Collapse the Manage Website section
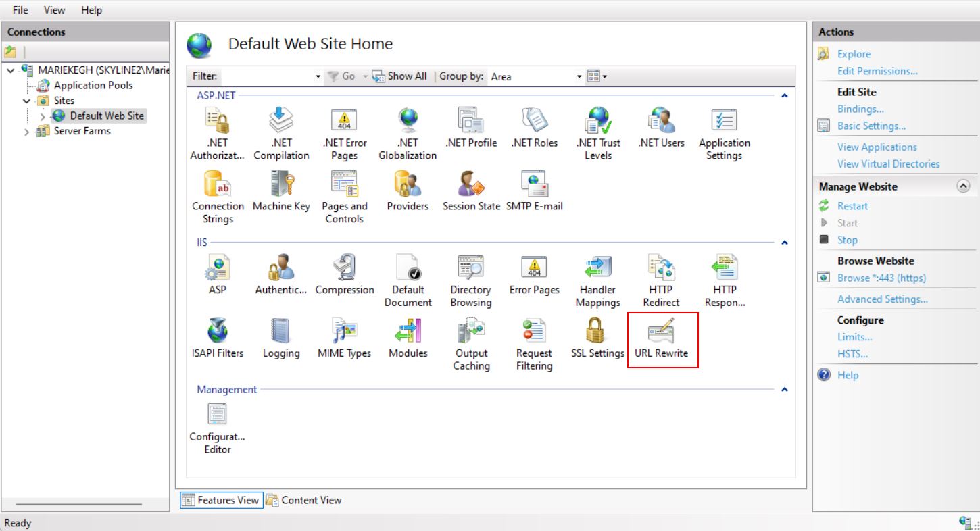 coord(964,186)
